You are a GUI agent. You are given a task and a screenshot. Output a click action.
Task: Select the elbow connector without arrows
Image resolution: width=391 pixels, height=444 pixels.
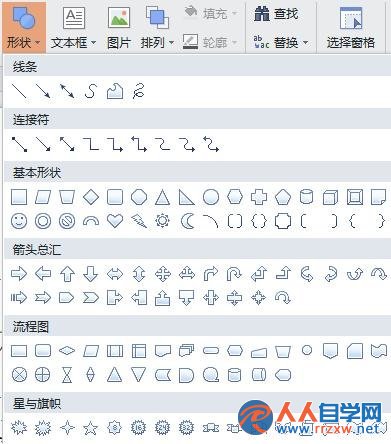[x=91, y=144]
